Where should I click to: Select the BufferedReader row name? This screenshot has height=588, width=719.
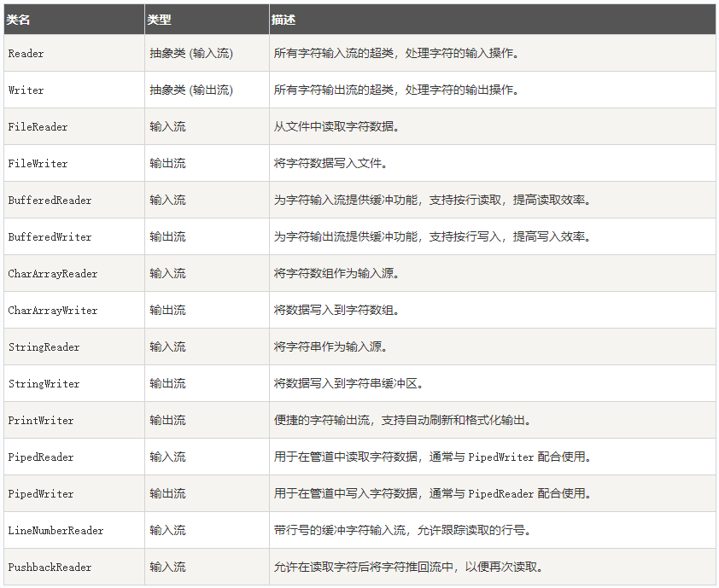point(50,201)
